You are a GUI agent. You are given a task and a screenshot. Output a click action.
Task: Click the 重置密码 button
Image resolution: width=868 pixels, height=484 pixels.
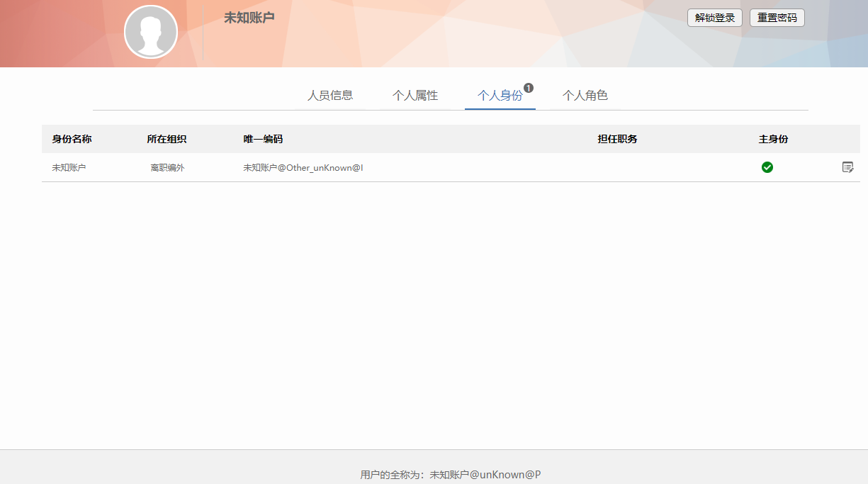click(x=777, y=18)
